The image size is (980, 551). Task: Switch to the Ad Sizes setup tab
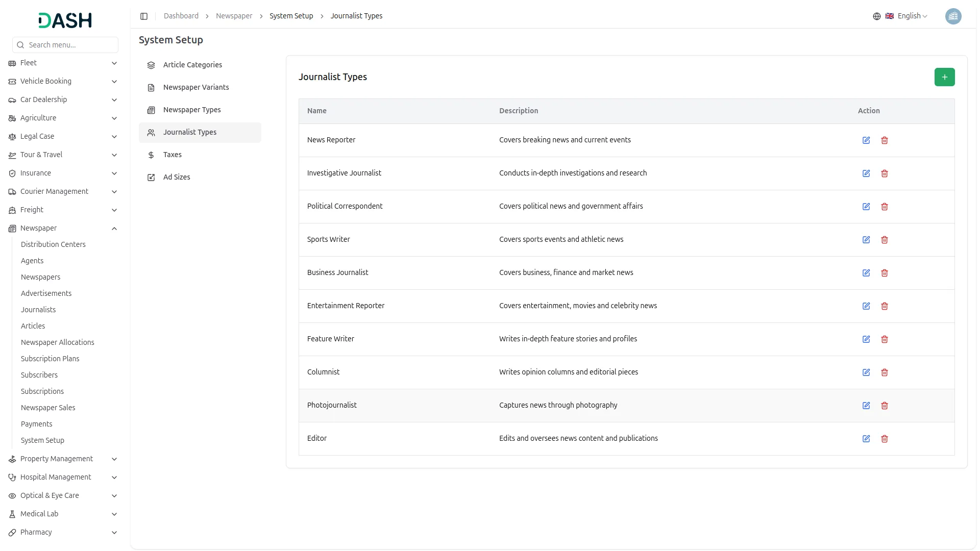tap(177, 177)
